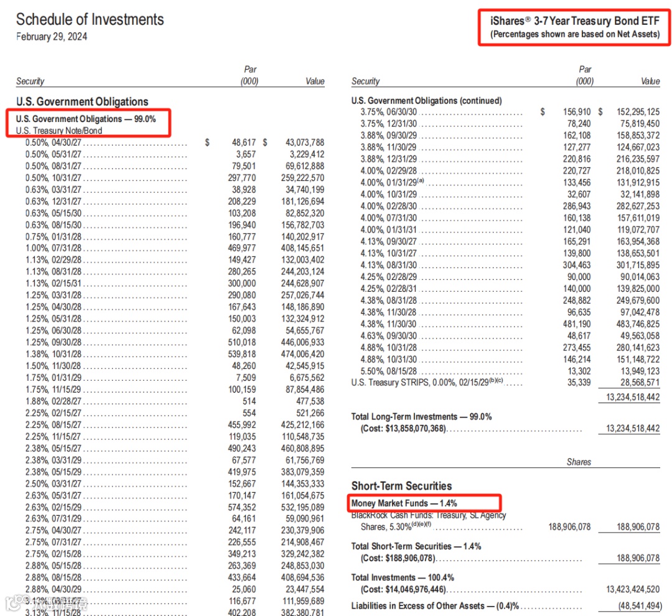Click the value '474,006,420'
This screenshot has height=616, width=672.
tap(302, 354)
